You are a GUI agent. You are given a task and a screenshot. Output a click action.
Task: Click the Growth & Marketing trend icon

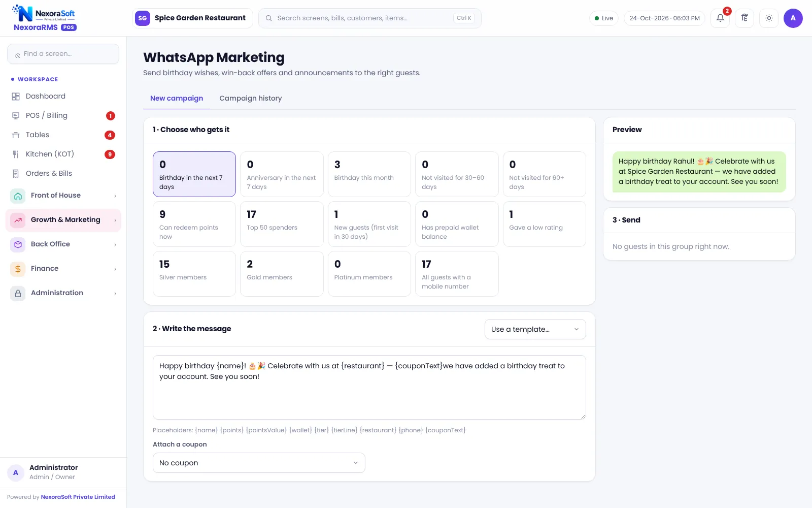(x=18, y=220)
